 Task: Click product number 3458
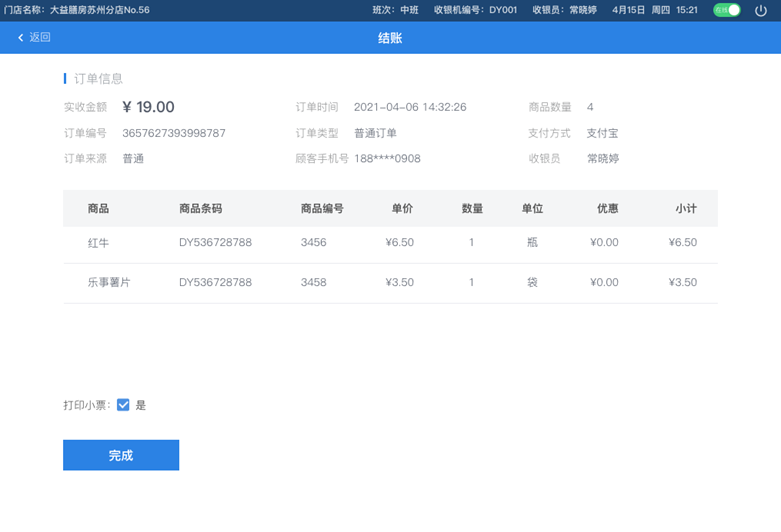(x=313, y=282)
